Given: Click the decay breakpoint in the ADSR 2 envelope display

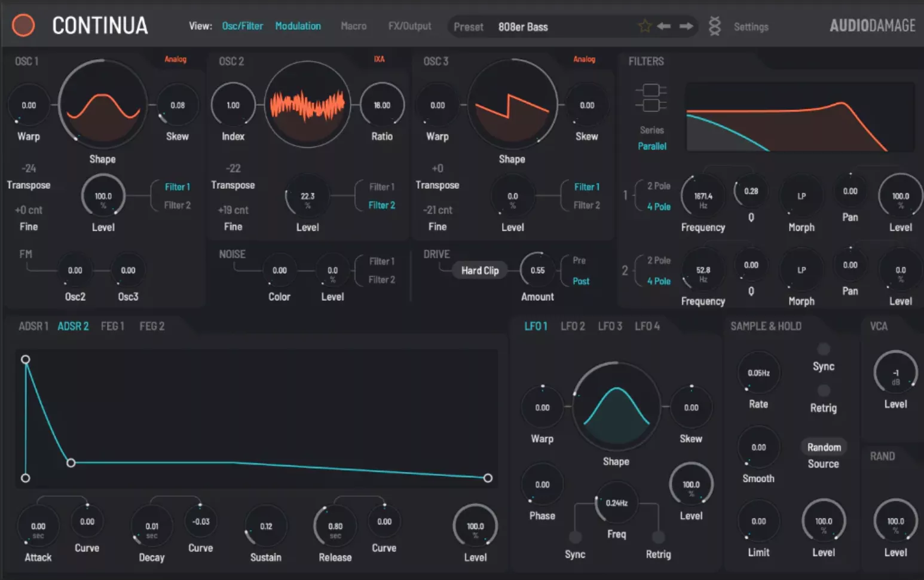Looking at the screenshot, I should [x=71, y=462].
